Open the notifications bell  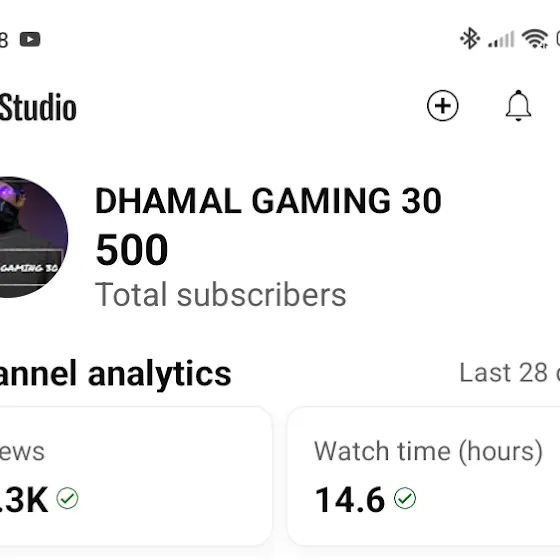tap(518, 106)
